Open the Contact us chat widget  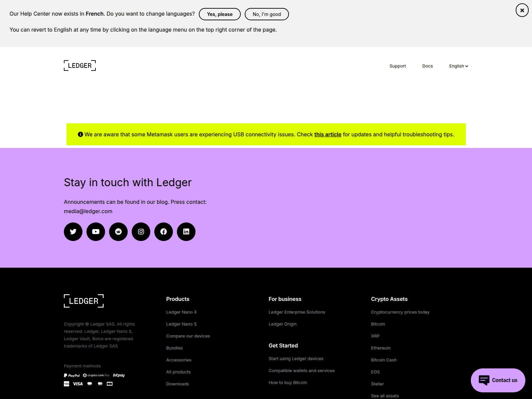tap(498, 380)
